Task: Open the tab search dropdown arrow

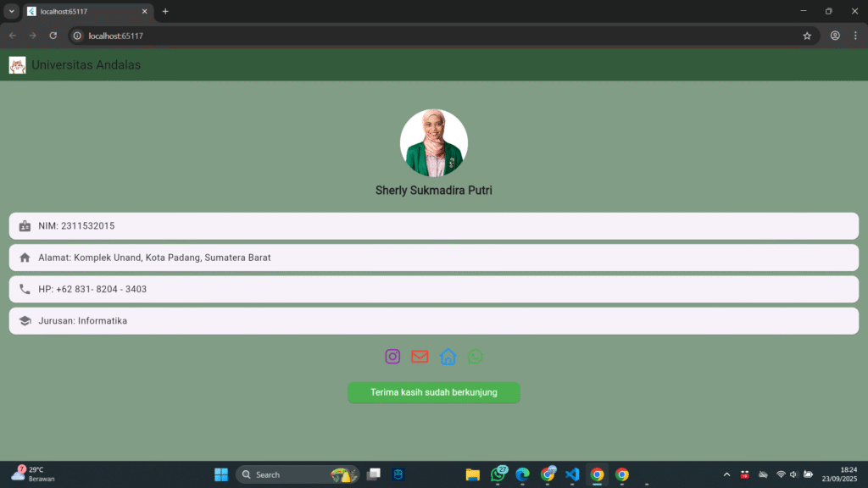Action: point(12,11)
